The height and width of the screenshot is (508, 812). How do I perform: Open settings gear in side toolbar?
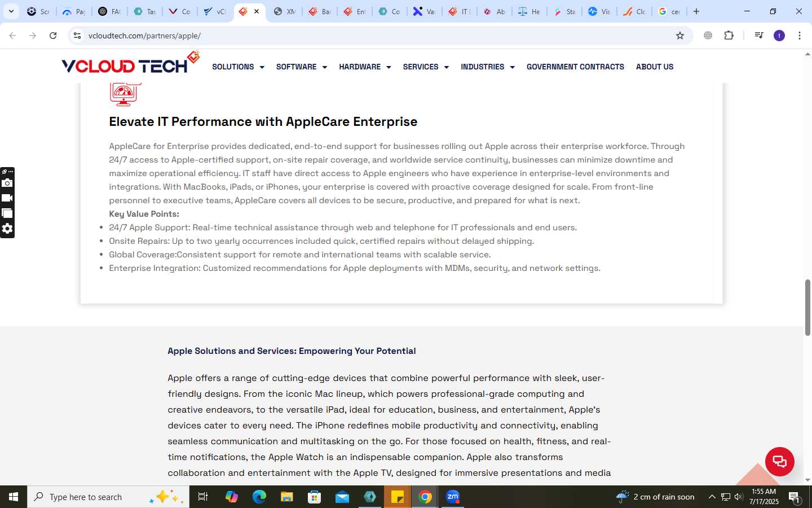(x=7, y=229)
